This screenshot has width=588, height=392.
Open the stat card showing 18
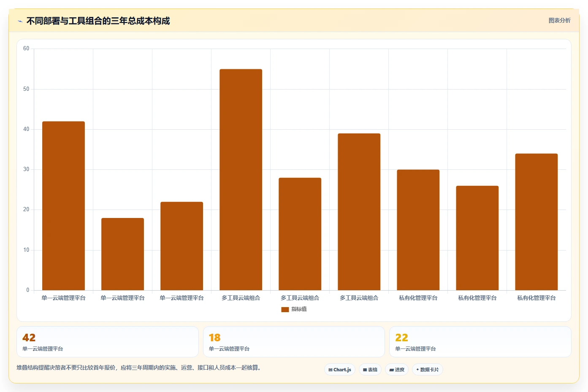click(x=294, y=342)
